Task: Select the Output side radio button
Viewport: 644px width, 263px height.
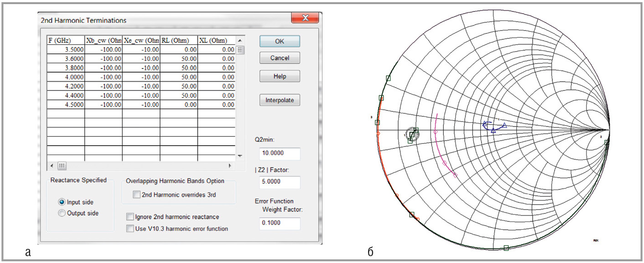Action: (x=62, y=213)
